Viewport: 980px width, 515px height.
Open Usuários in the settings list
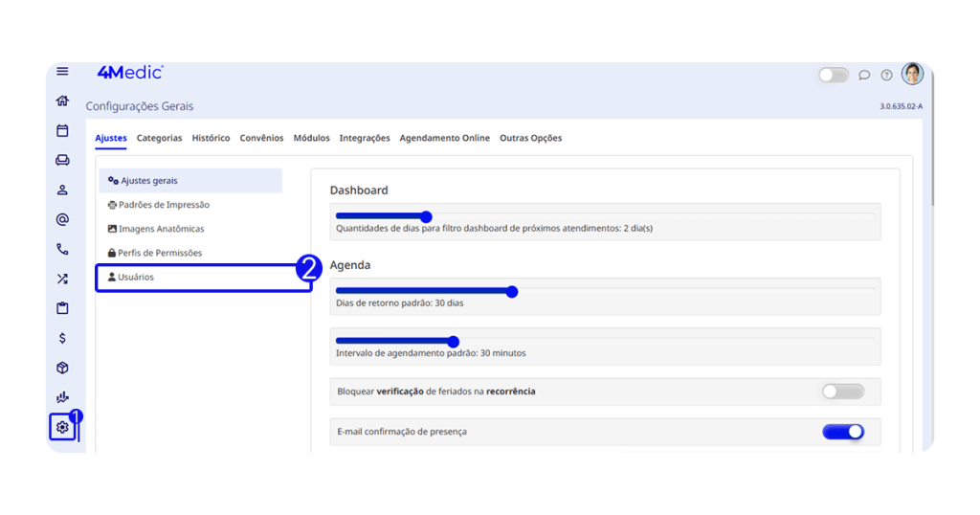coord(137,277)
